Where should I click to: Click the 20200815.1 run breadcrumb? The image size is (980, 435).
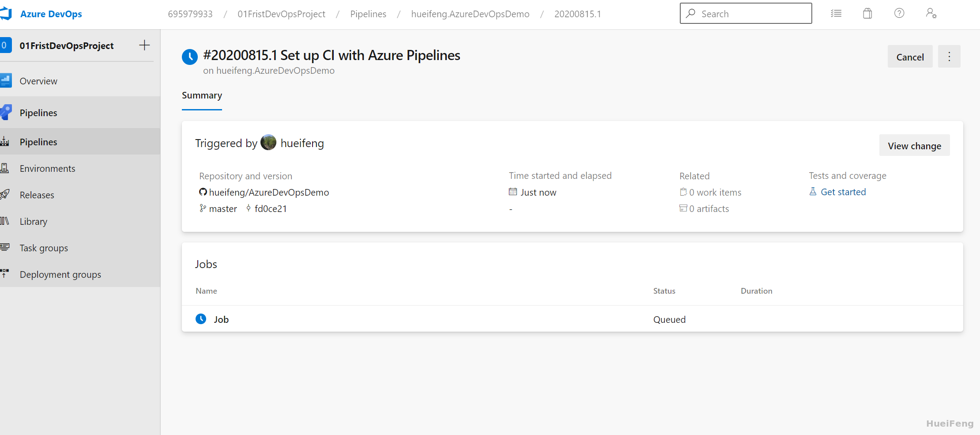(x=577, y=14)
